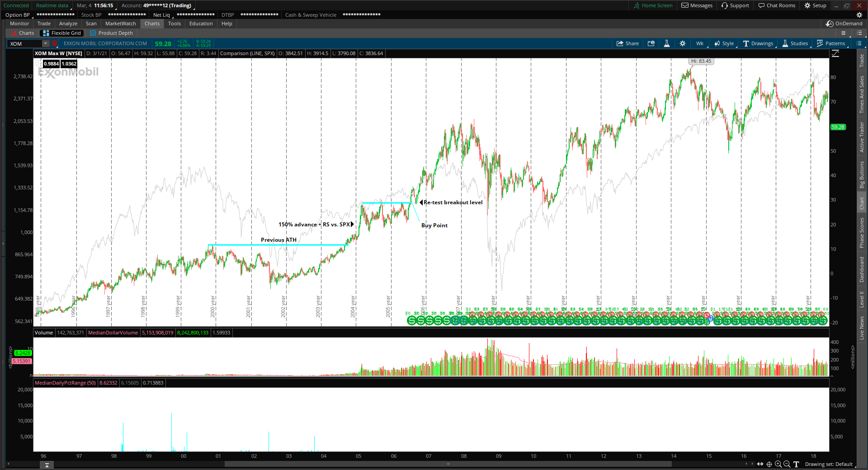The image size is (868, 470).
Task: Click the XOM symbol input field
Action: 25,43
